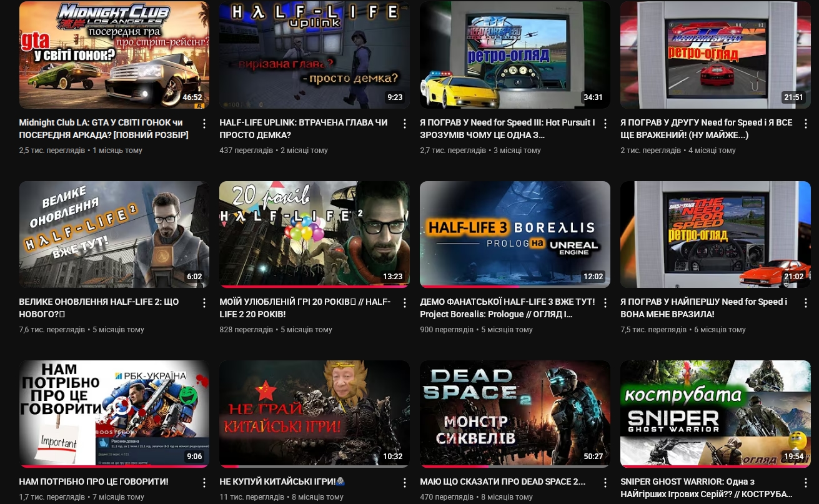Open three-dot menu for НАЙПЕРШУ Need for Speed video
The height and width of the screenshot is (504, 819).
tap(805, 303)
